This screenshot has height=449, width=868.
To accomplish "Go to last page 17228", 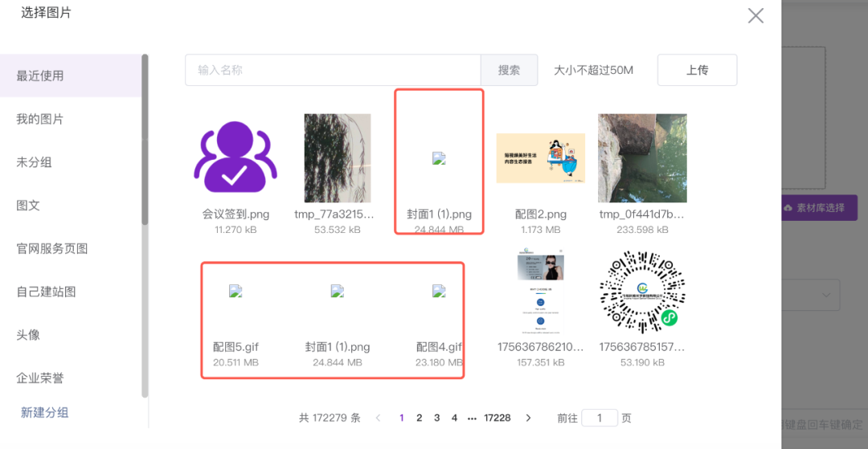I will (x=497, y=418).
